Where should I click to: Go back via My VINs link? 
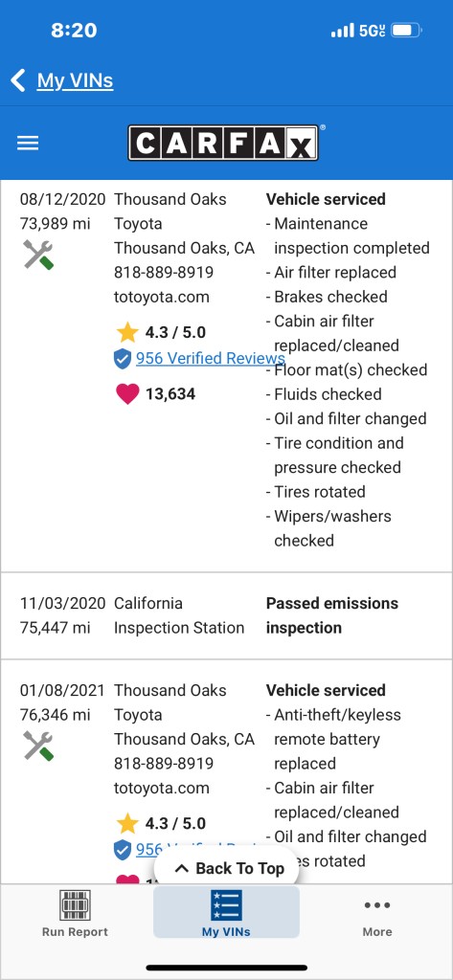(75, 80)
